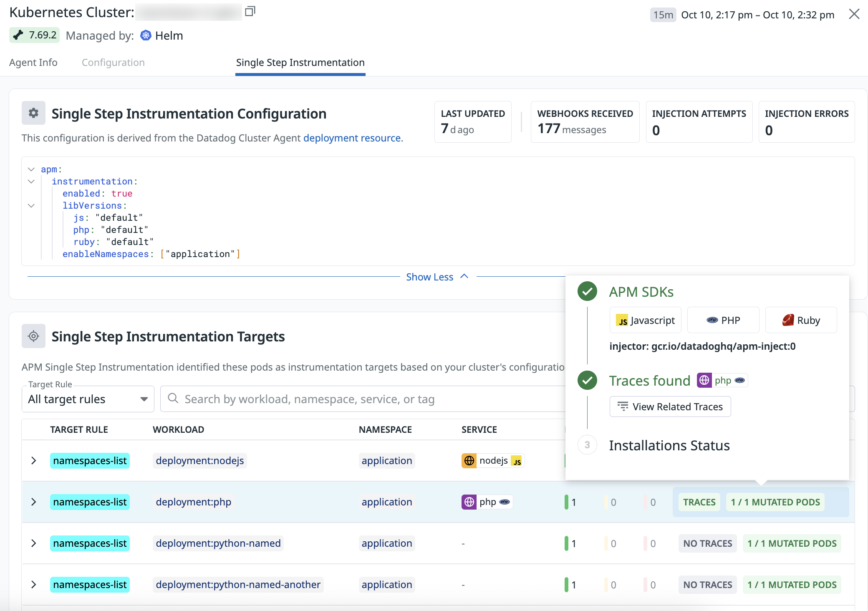Viewport: 868px width, 611px height.
Task: Click the Helm logo icon
Action: [x=146, y=35]
